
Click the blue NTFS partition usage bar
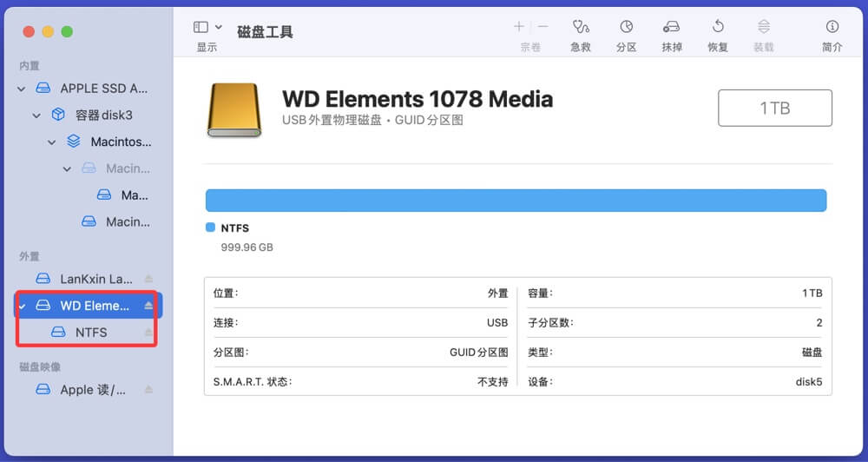point(516,201)
